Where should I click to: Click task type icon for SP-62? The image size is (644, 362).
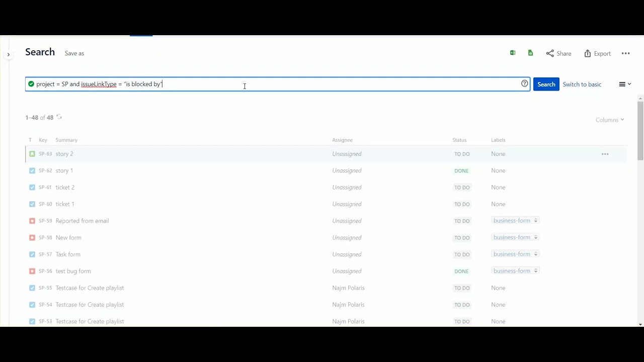pos(32,170)
